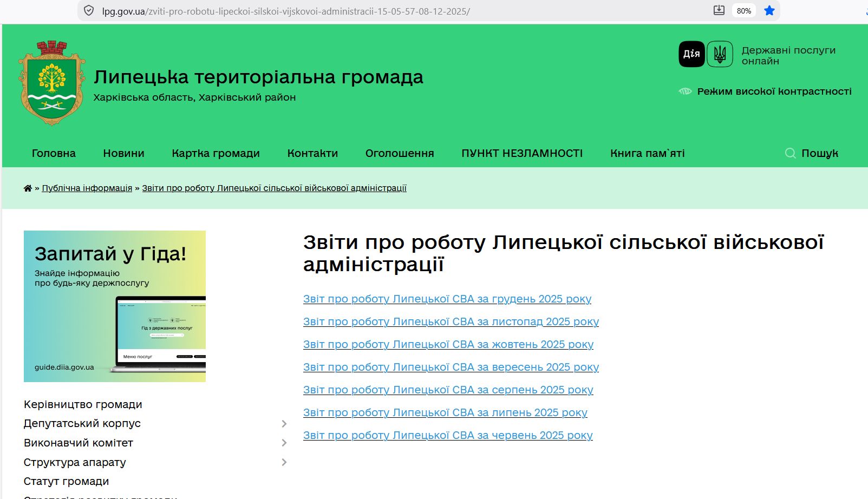Click the save-page icon in address bar
This screenshot has width=868, height=499.
(x=719, y=10)
